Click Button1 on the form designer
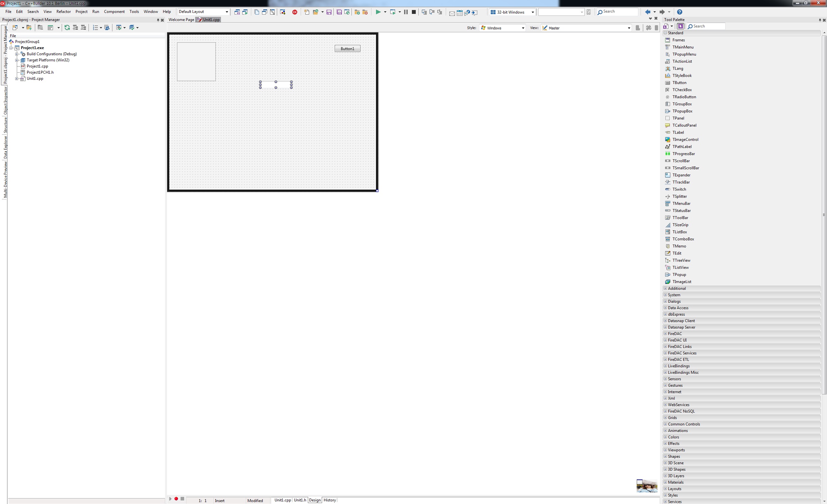The width and height of the screenshot is (827, 504). click(347, 49)
